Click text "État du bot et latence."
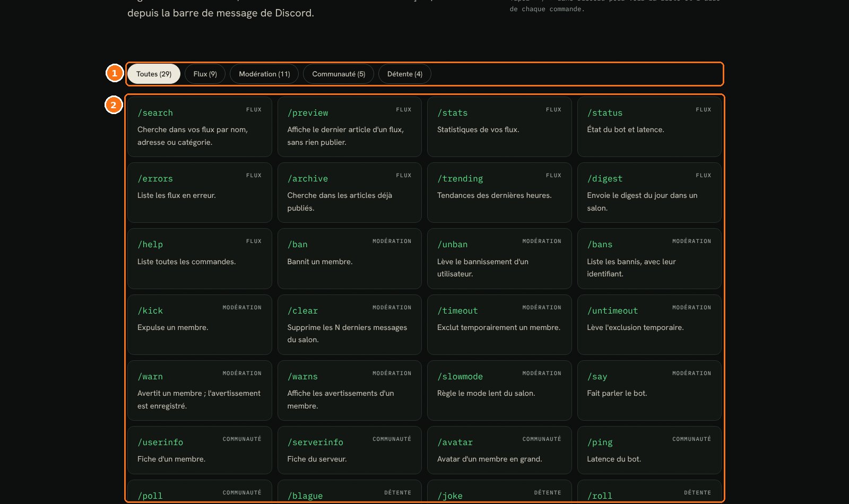 pyautogui.click(x=626, y=129)
